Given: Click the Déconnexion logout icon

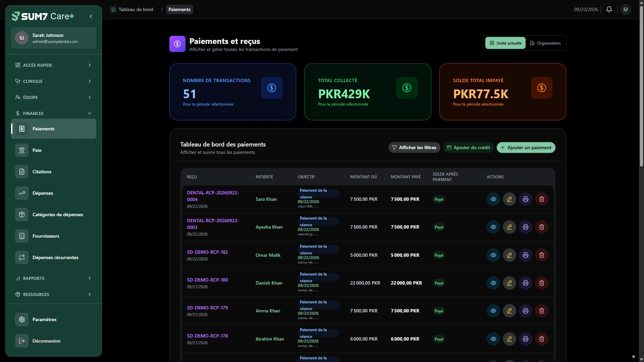Looking at the screenshot, I should pyautogui.click(x=22, y=341).
